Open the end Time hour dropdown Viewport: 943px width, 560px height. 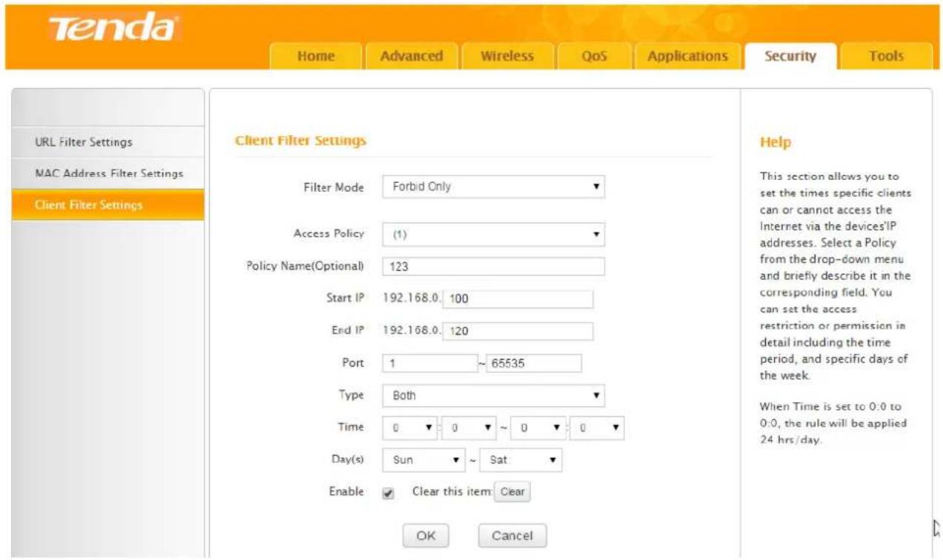[539, 427]
